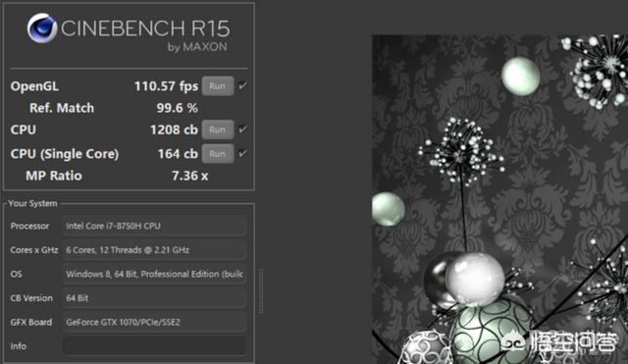Toggle the OpenGL test checkbox
The height and width of the screenshot is (364, 628).
click(242, 85)
